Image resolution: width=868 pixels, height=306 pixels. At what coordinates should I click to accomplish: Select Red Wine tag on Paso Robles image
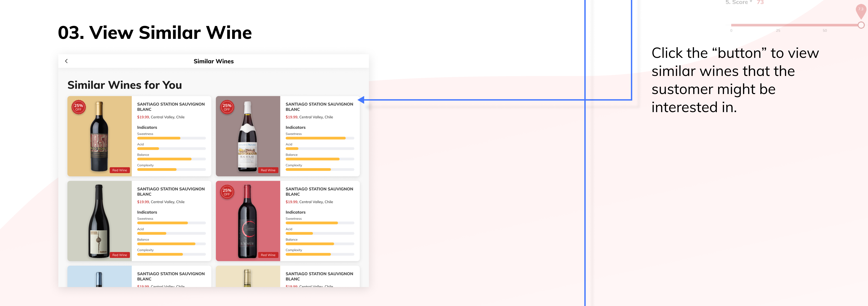[x=120, y=170]
